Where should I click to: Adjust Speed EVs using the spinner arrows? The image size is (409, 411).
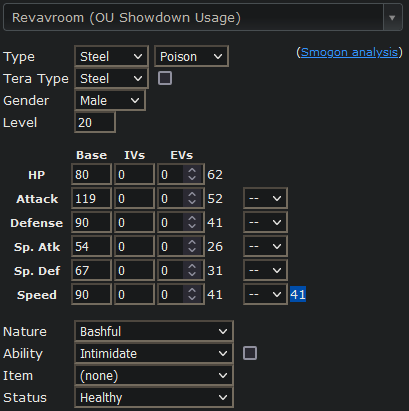(x=192, y=295)
